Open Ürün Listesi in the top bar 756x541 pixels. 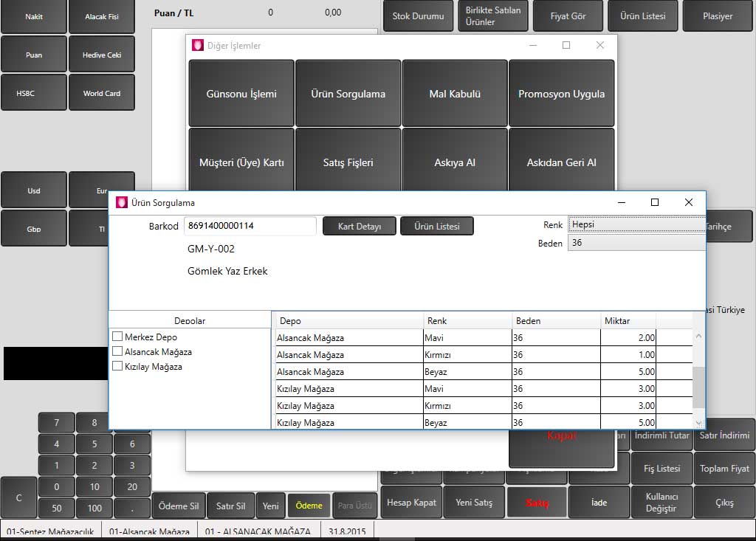643,16
